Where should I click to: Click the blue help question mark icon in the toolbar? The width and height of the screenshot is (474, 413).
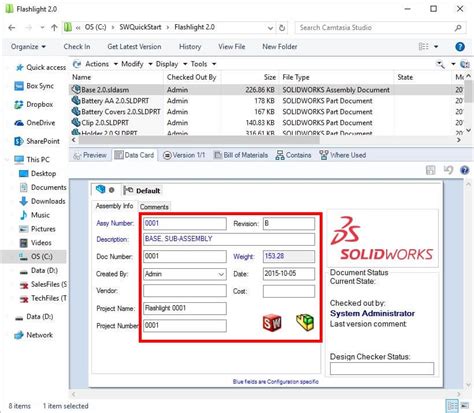tap(460, 47)
